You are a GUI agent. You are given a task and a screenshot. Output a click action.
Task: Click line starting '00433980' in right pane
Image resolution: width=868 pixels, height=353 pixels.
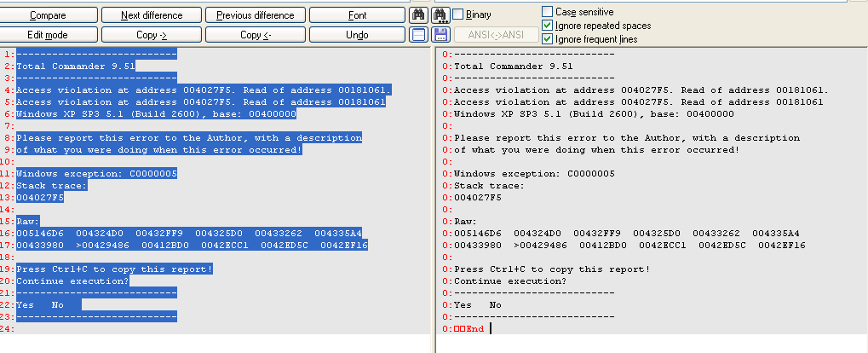coord(630,245)
